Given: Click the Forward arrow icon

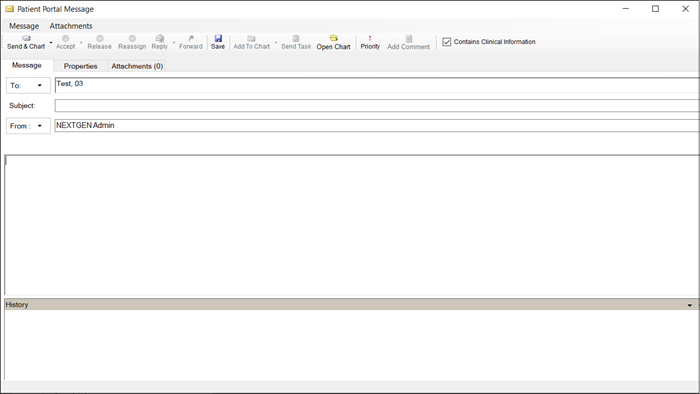Looking at the screenshot, I should pyautogui.click(x=191, y=38).
